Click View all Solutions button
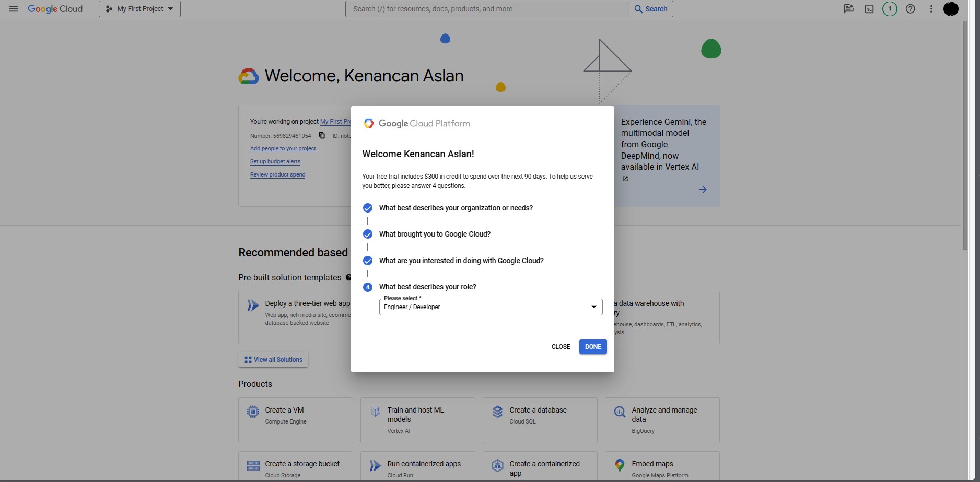Screen dimensions: 980x482 pos(273,360)
